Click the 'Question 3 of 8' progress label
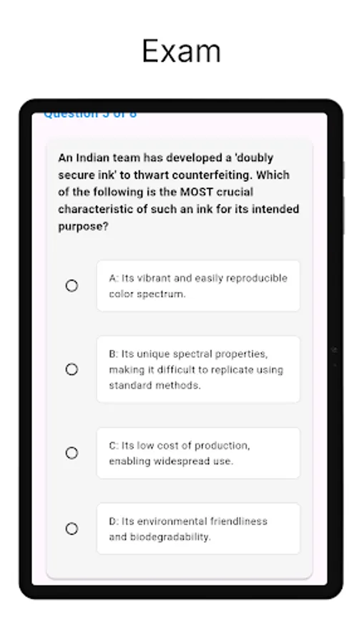This screenshot has width=362, height=644. 90,114
